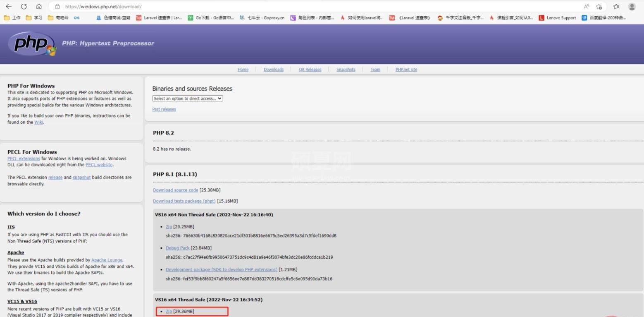This screenshot has height=317, width=644.
Task: Click sha256 hash starting with c7ac27f9
Action: pyautogui.click(x=249, y=257)
